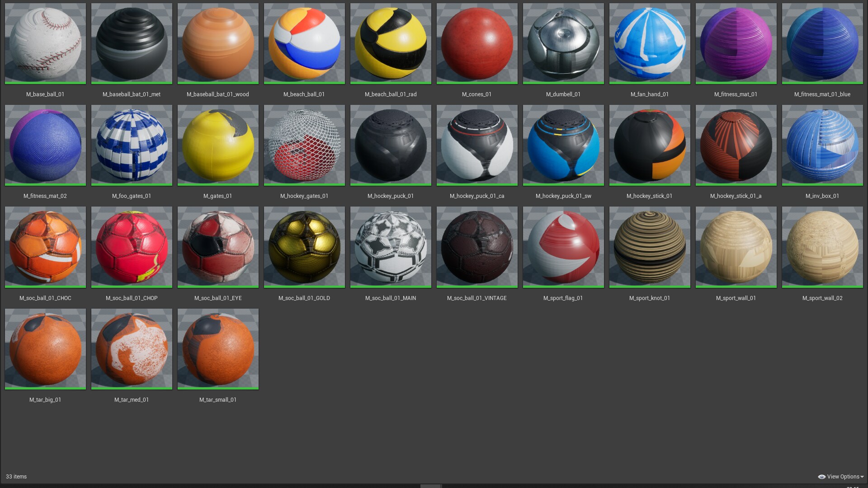Select the M_sport_flag_01 material
Viewport: 868px width, 488px height.
point(563,247)
